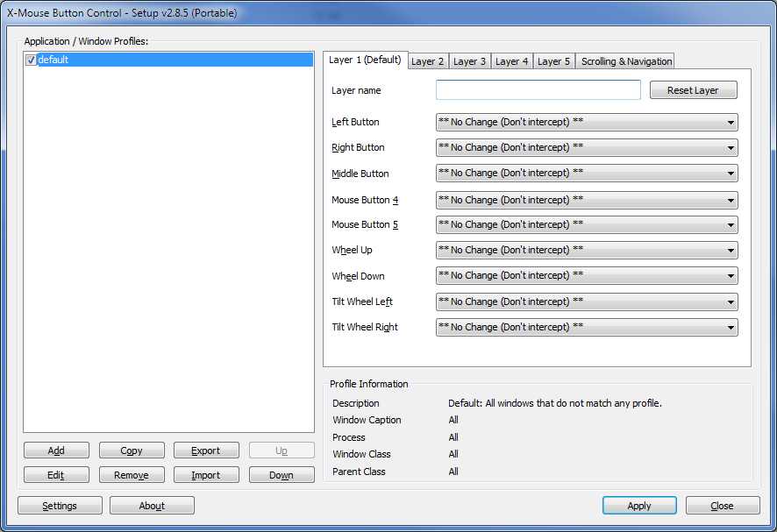Remove the selected profile

pos(132,475)
